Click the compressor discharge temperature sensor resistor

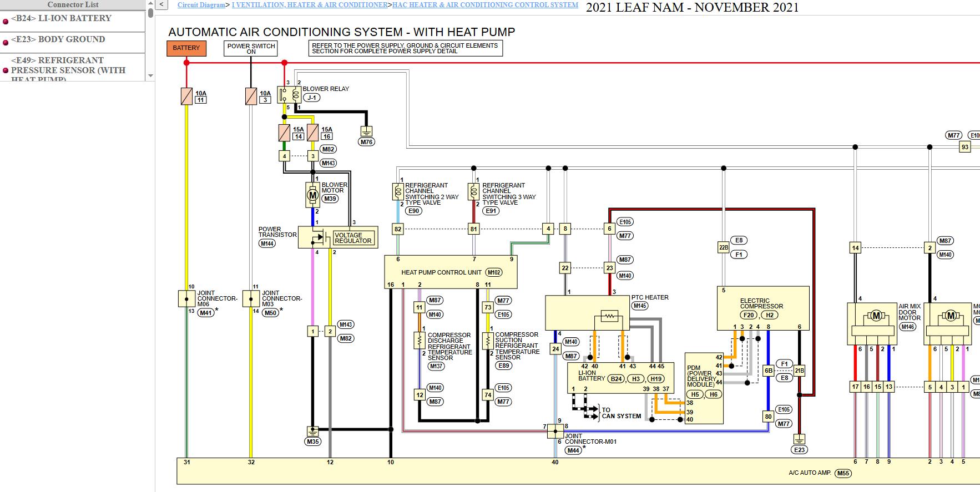(420, 340)
